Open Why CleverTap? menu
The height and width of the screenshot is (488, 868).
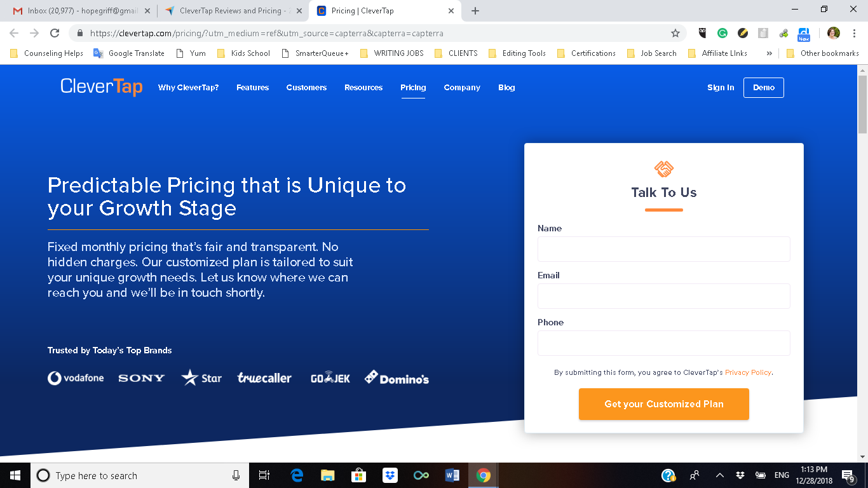tap(189, 88)
